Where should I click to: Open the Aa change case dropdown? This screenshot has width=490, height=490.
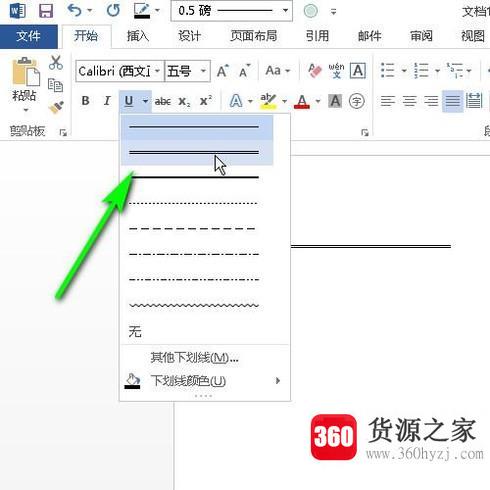pos(277,71)
